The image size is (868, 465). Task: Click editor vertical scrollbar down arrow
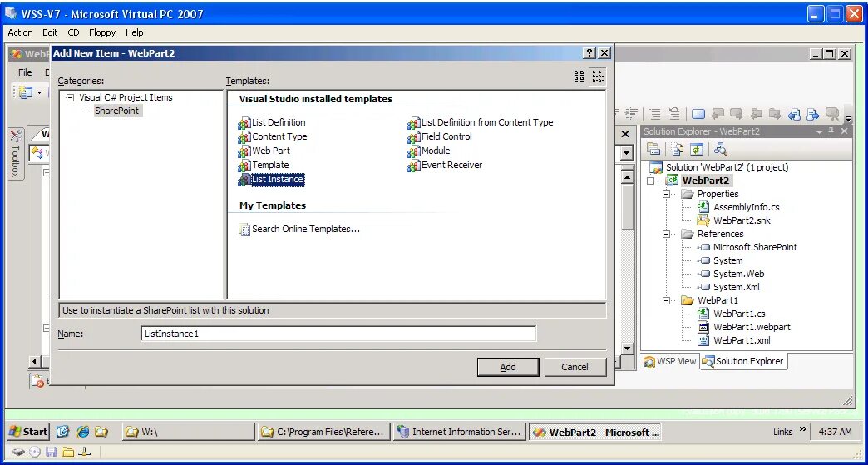point(627,349)
